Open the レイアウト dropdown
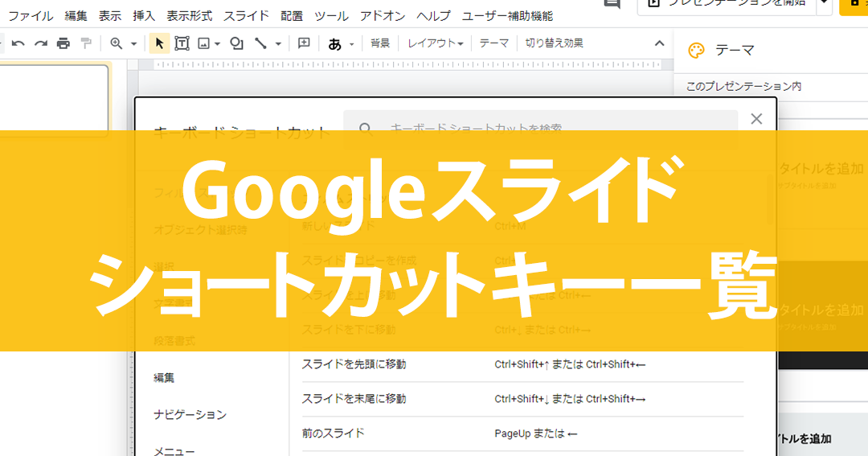Viewport: 868px width, 456px height. (435, 43)
